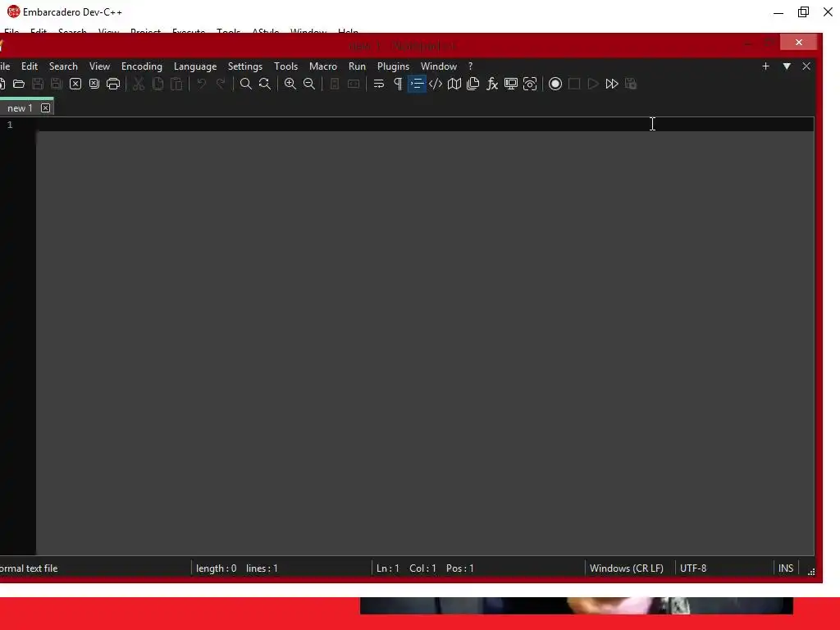Click the Stop recording square icon
840x630 pixels.
(574, 84)
